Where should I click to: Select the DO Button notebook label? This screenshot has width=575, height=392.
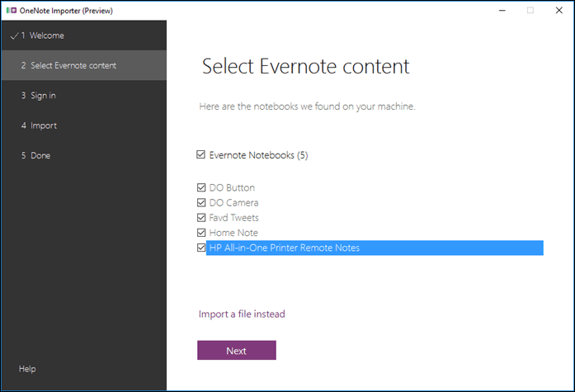click(232, 188)
